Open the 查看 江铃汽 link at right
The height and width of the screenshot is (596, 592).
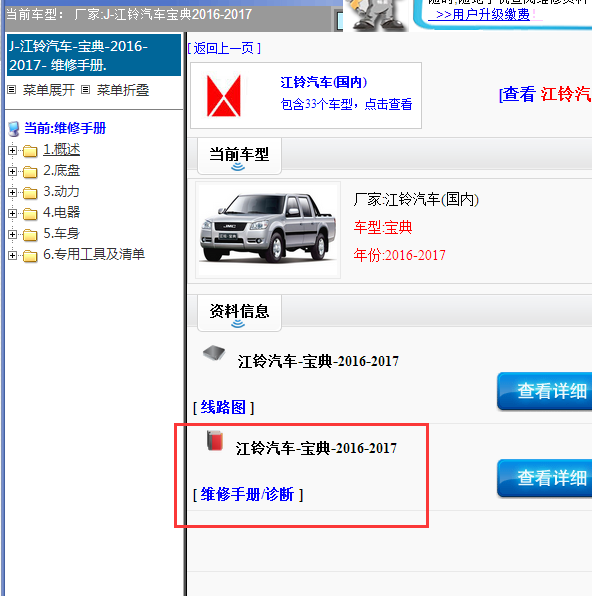pos(545,94)
